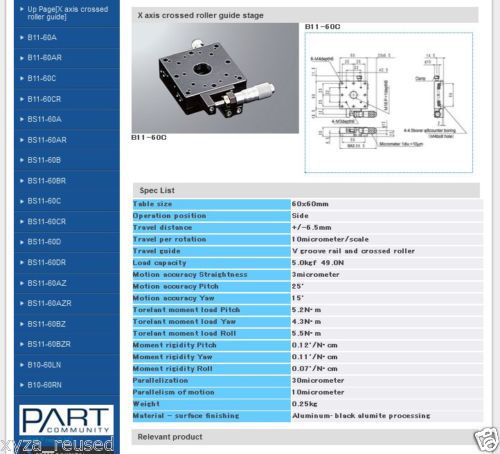Click 10micrometer/scale value
The image size is (500, 454).
click(330, 239)
